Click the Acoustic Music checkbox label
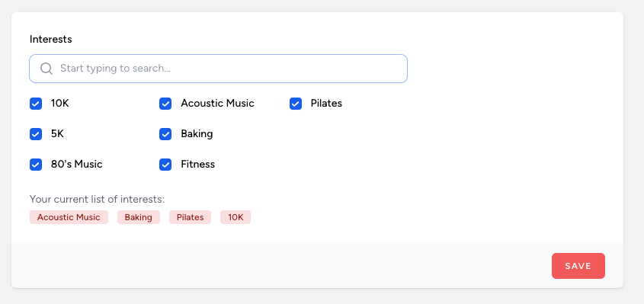The height and width of the screenshot is (304, 644). coord(218,104)
